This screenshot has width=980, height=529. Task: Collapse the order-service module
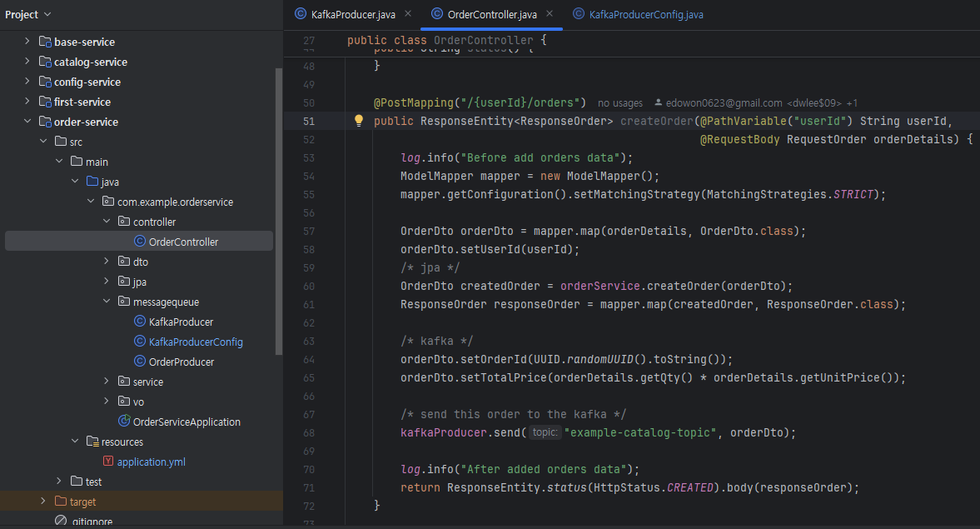coord(27,122)
